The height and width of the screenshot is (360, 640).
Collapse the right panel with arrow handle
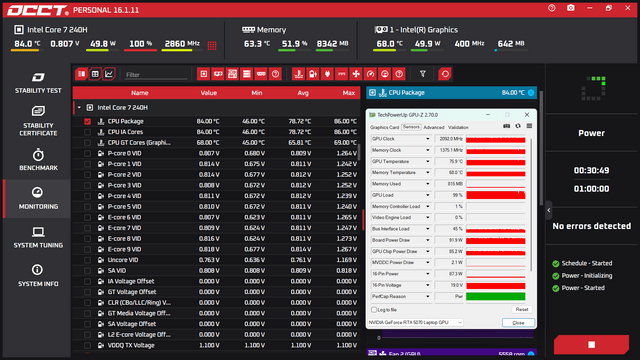pos(549,210)
